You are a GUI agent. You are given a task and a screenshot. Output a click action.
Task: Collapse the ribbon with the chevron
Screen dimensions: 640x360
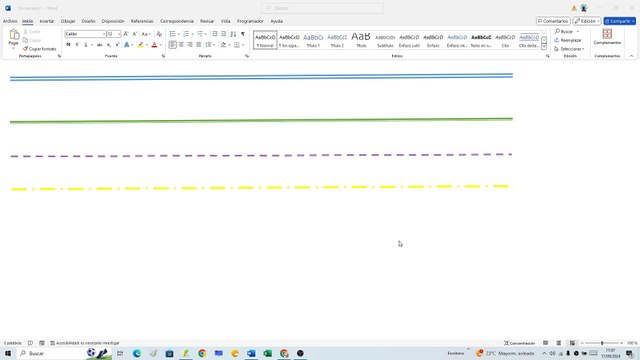pyautogui.click(x=631, y=56)
